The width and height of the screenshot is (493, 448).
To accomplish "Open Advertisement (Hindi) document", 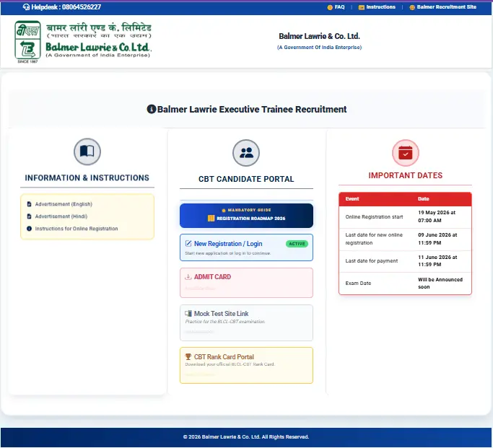I will pos(61,216).
